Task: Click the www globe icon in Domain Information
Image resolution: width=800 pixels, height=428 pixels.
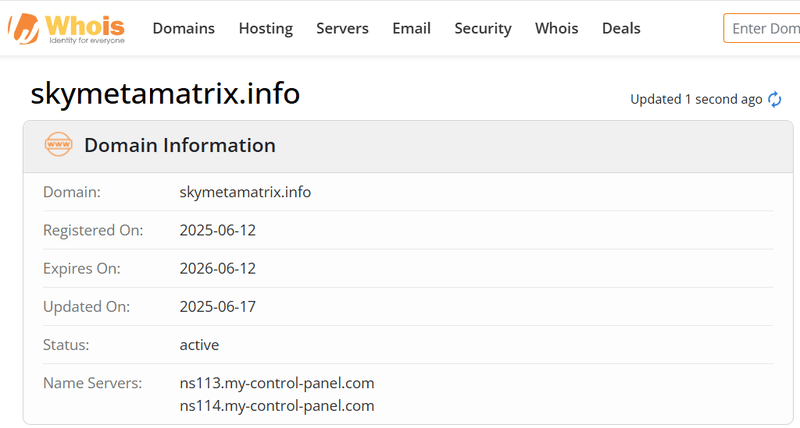Action: 58,144
